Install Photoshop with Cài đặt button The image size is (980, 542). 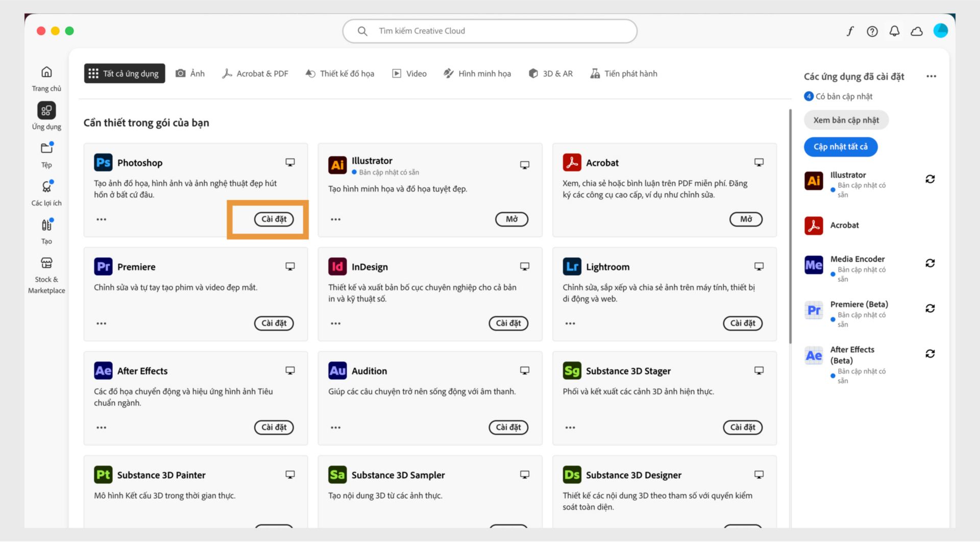pyautogui.click(x=274, y=219)
